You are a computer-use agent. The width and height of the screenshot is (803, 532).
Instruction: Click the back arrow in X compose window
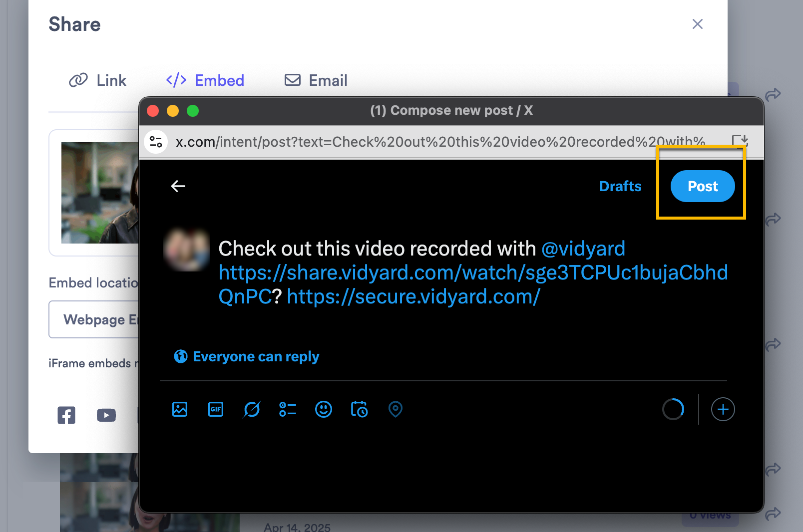(x=178, y=186)
